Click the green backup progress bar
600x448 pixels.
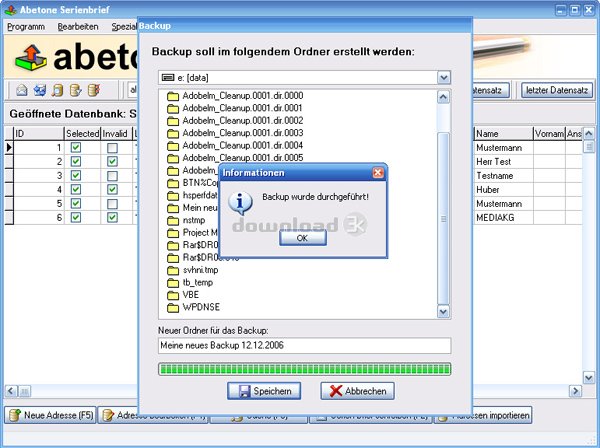pyautogui.click(x=305, y=369)
